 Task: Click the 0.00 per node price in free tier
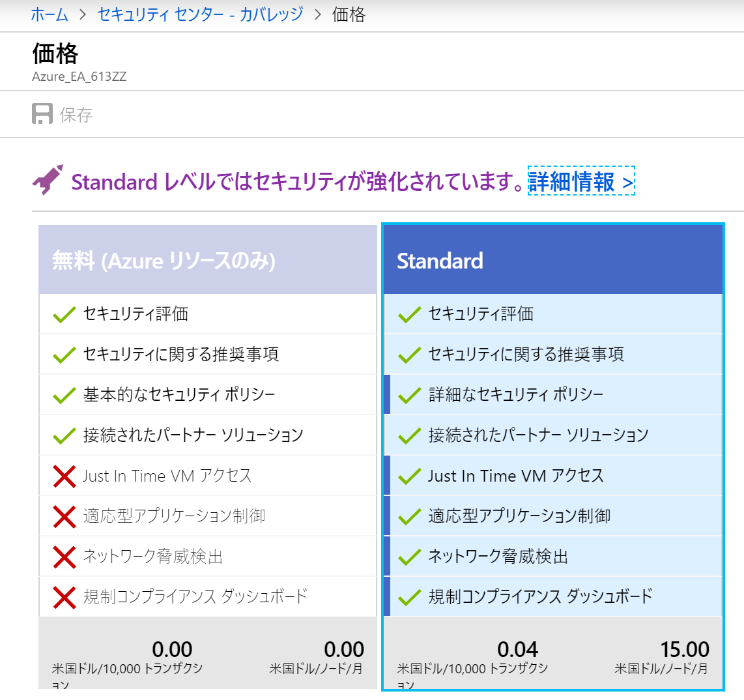[x=344, y=649]
